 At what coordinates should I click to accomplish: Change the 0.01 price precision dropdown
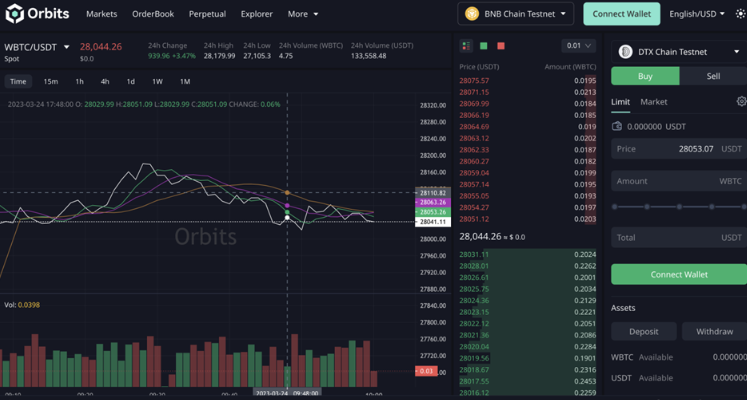click(x=578, y=46)
